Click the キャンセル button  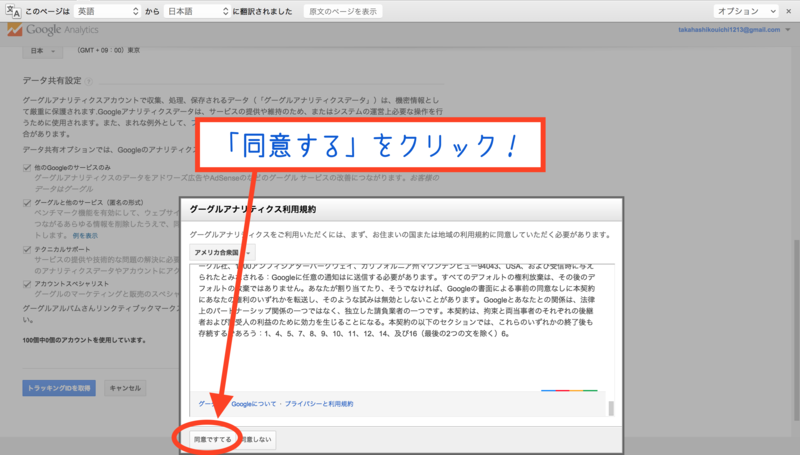coord(125,388)
